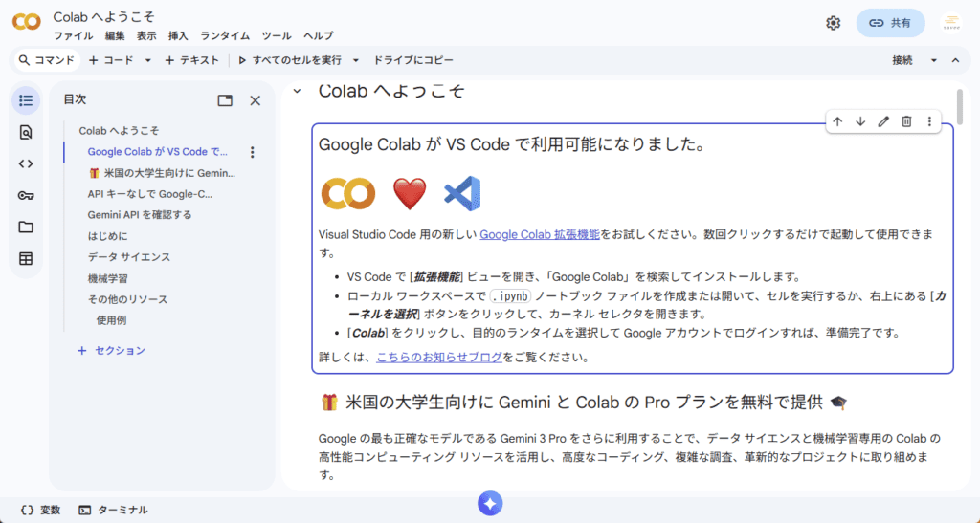Open the Find and Replace sidebar icon
The image size is (980, 523).
(x=26, y=132)
